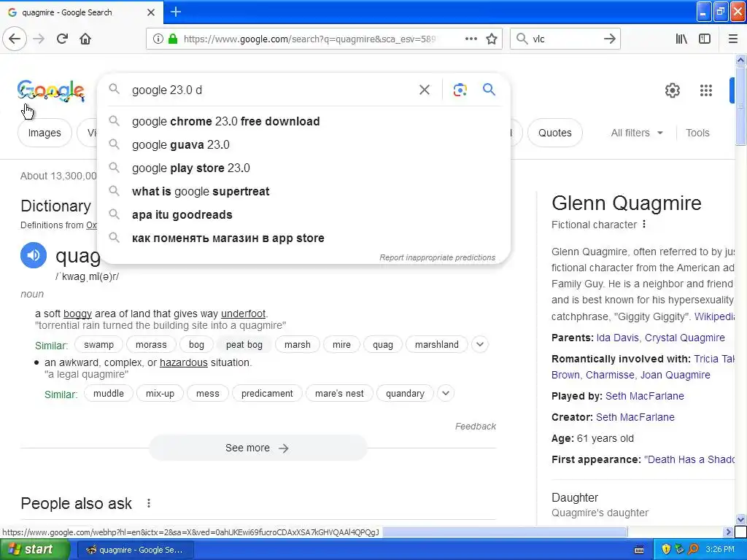Open the Crystal Quagmire link
Image resolution: width=747 pixels, height=560 pixels.
click(684, 338)
